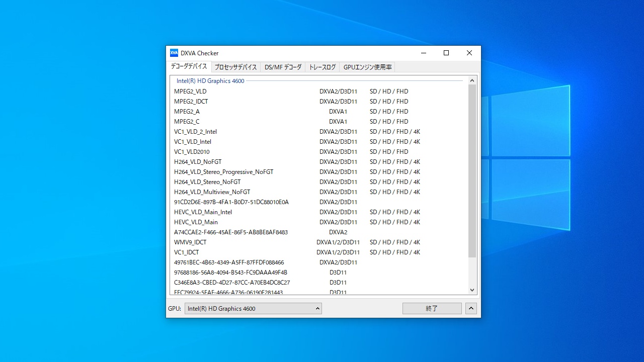Select the トレースログ tab
Screen dimensions: 644x362
(322, 67)
